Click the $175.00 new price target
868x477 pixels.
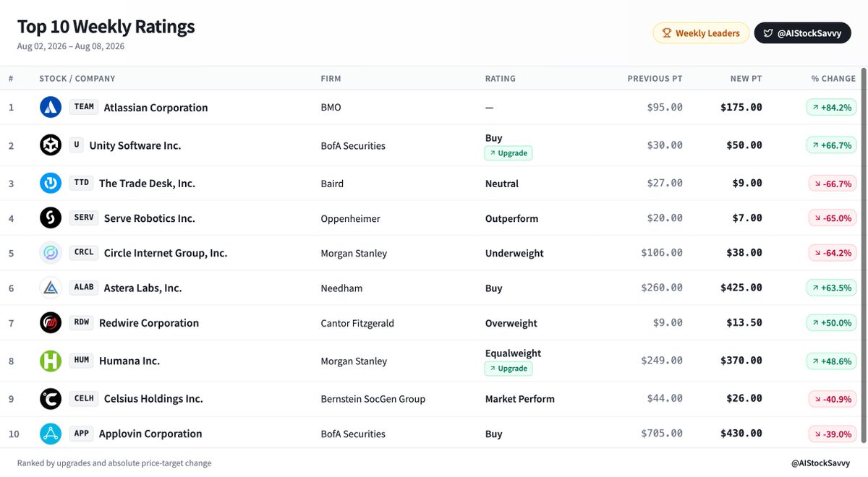point(741,107)
